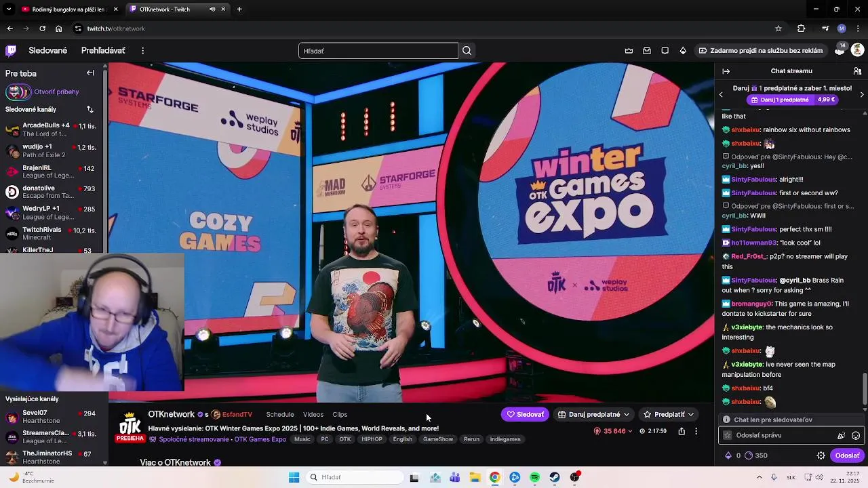The height and width of the screenshot is (488, 868).
Task: Open the icon with badge 14
Action: pyautogui.click(x=840, y=49)
